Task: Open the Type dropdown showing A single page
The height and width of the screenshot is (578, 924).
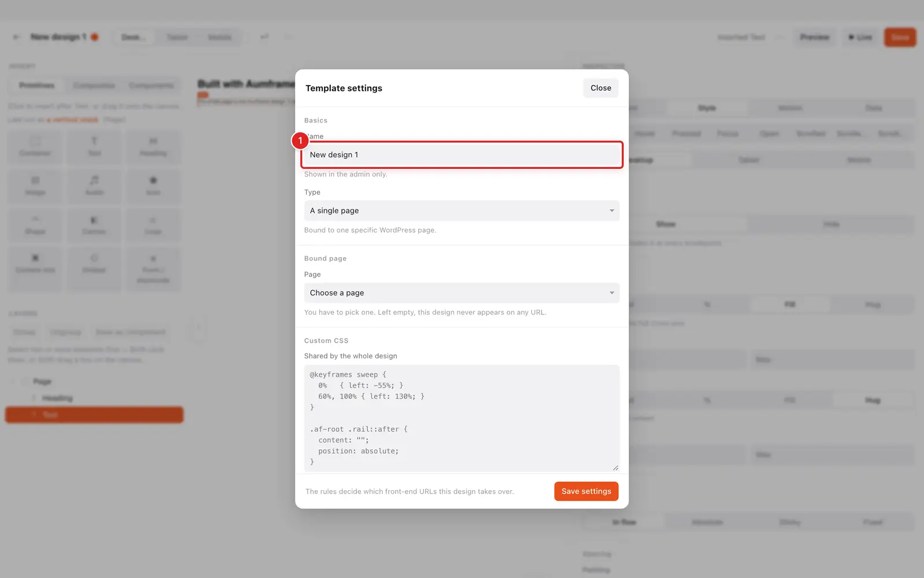Action: click(462, 210)
